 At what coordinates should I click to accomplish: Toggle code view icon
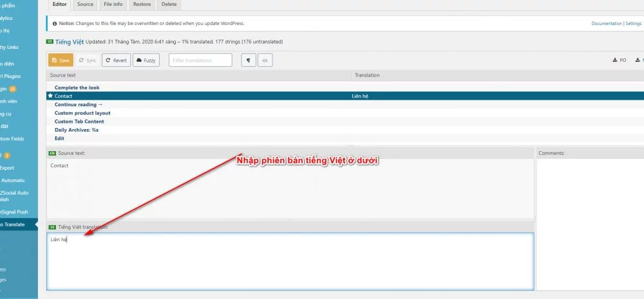(x=265, y=60)
